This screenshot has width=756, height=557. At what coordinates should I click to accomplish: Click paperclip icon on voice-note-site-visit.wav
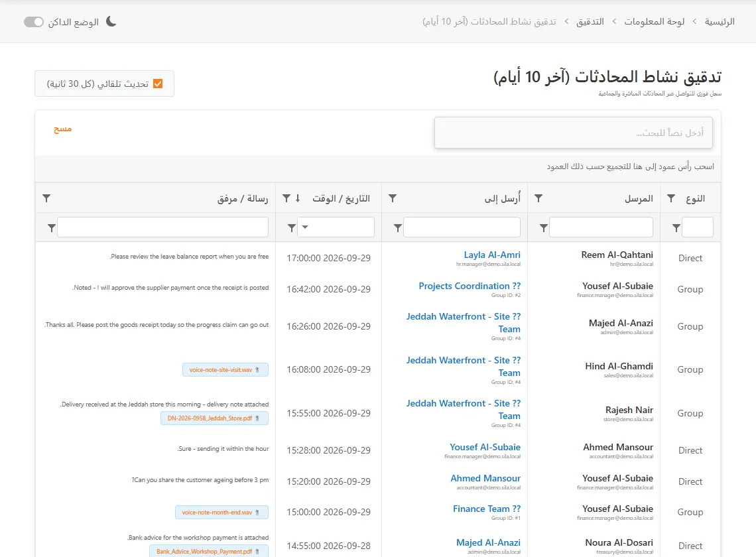point(257,370)
